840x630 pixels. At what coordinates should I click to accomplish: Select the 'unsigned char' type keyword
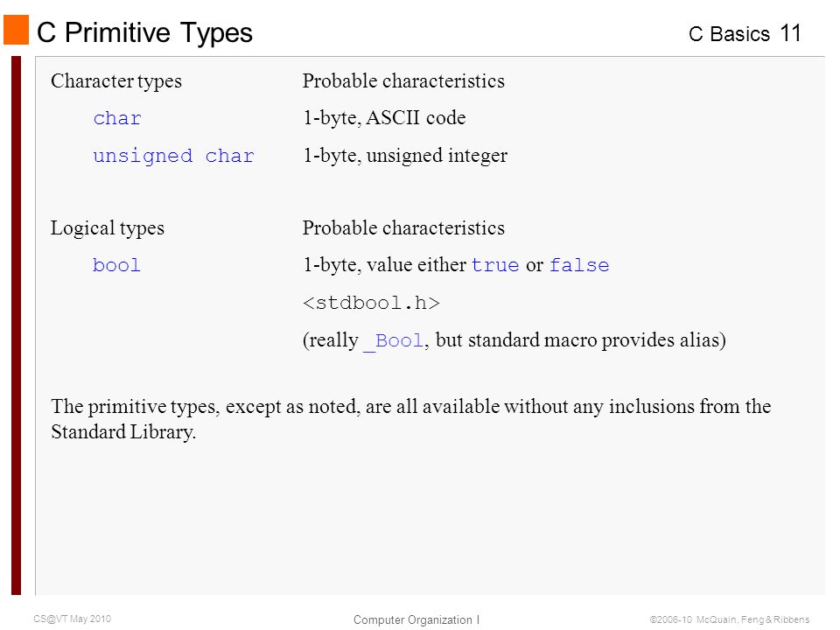point(173,156)
